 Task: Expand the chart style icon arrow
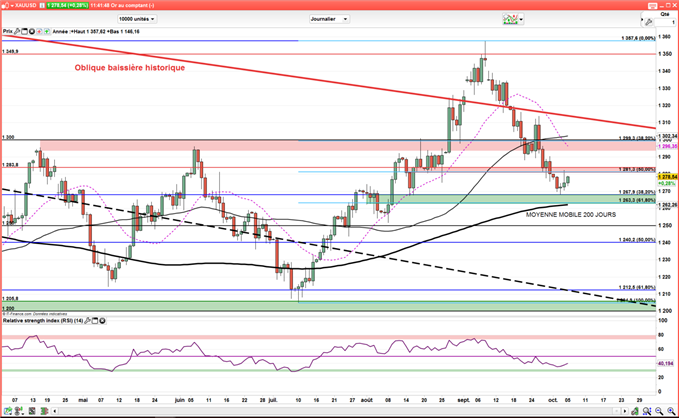pos(521,19)
